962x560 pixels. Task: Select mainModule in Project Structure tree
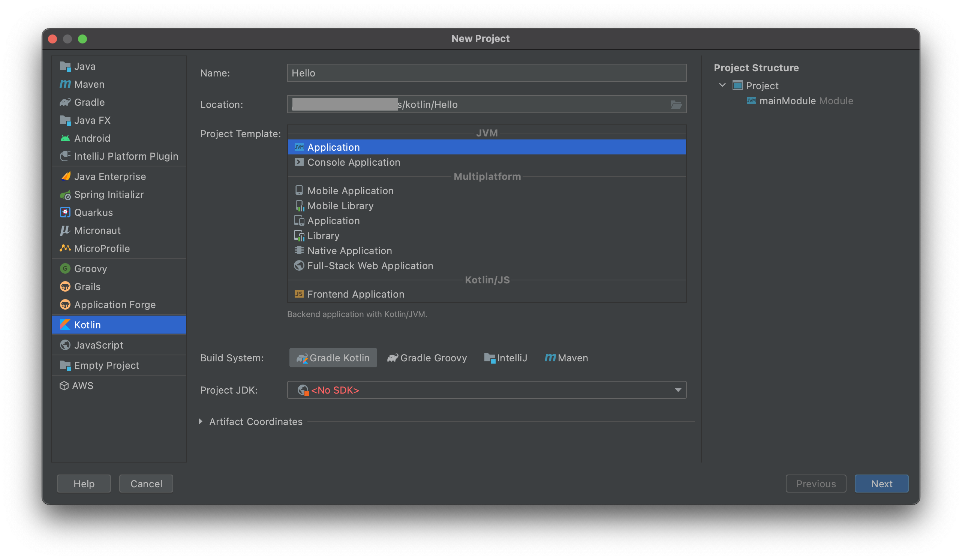pyautogui.click(x=800, y=101)
